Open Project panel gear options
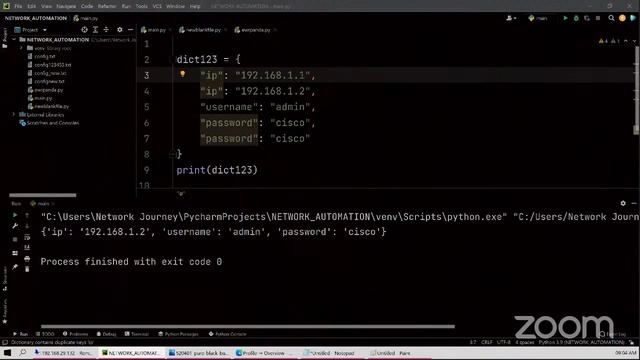 (x=120, y=30)
